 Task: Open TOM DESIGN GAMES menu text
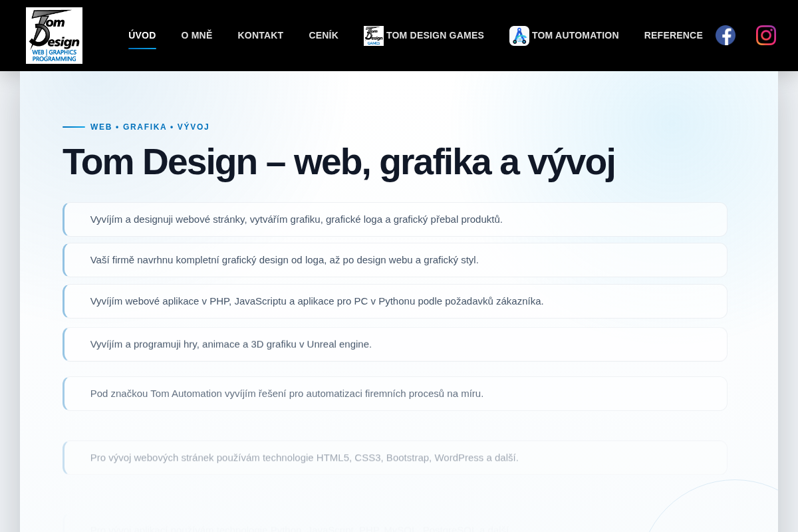click(435, 35)
